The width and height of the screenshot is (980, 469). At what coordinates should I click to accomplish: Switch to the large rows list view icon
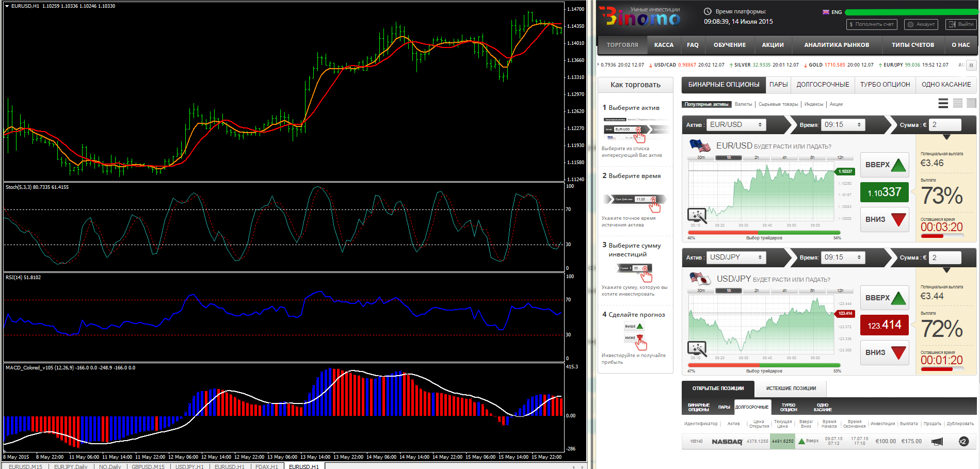point(943,104)
